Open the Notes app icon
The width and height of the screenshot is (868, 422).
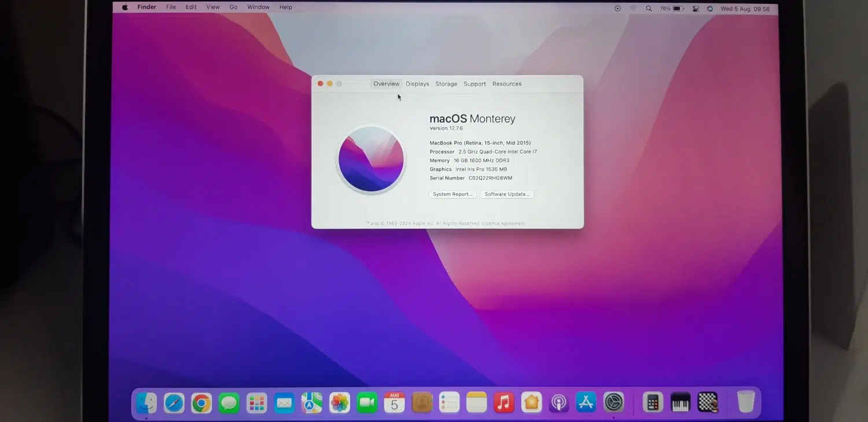(x=477, y=402)
